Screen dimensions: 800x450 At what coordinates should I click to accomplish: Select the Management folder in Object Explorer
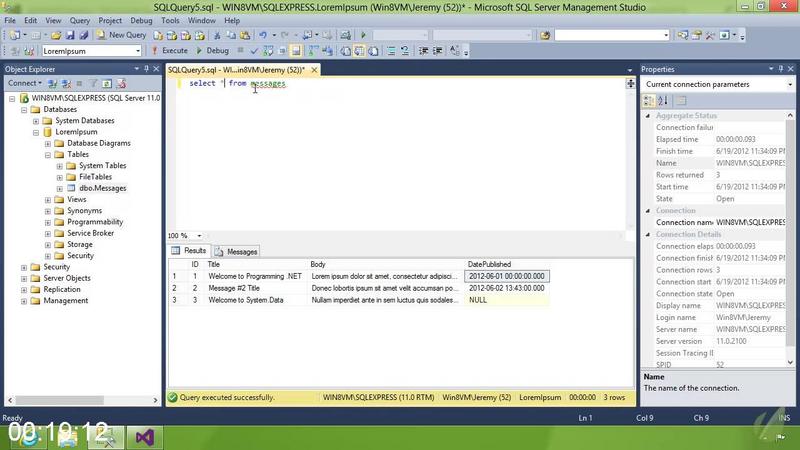pyautogui.click(x=65, y=301)
